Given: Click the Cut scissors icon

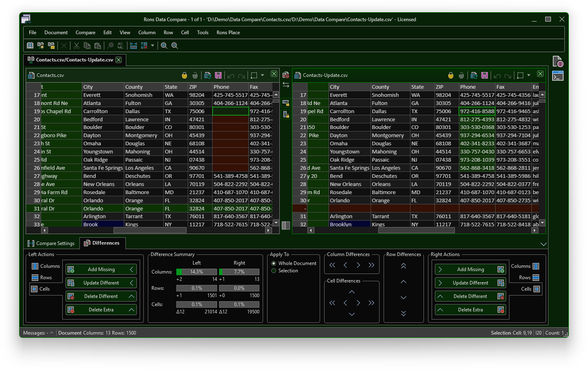Looking at the screenshot, I should pyautogui.click(x=77, y=46).
